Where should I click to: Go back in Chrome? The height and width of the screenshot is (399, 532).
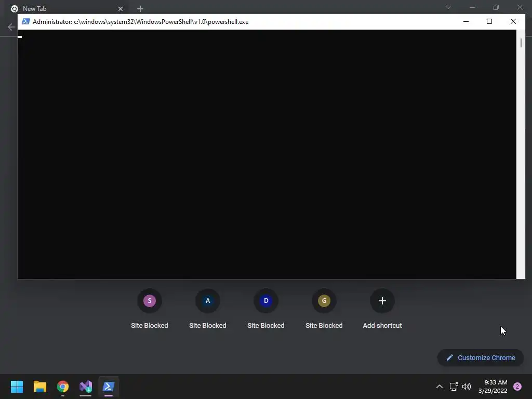pyautogui.click(x=11, y=27)
